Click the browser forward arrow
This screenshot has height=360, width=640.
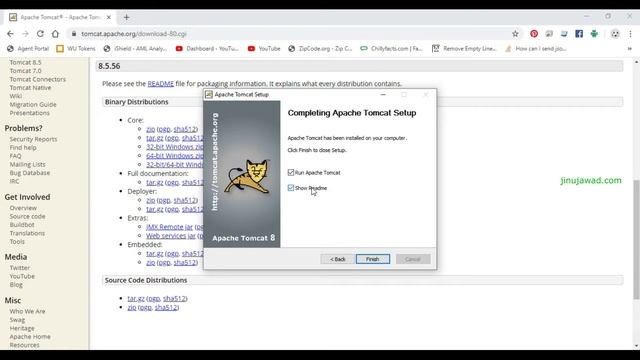(25, 34)
